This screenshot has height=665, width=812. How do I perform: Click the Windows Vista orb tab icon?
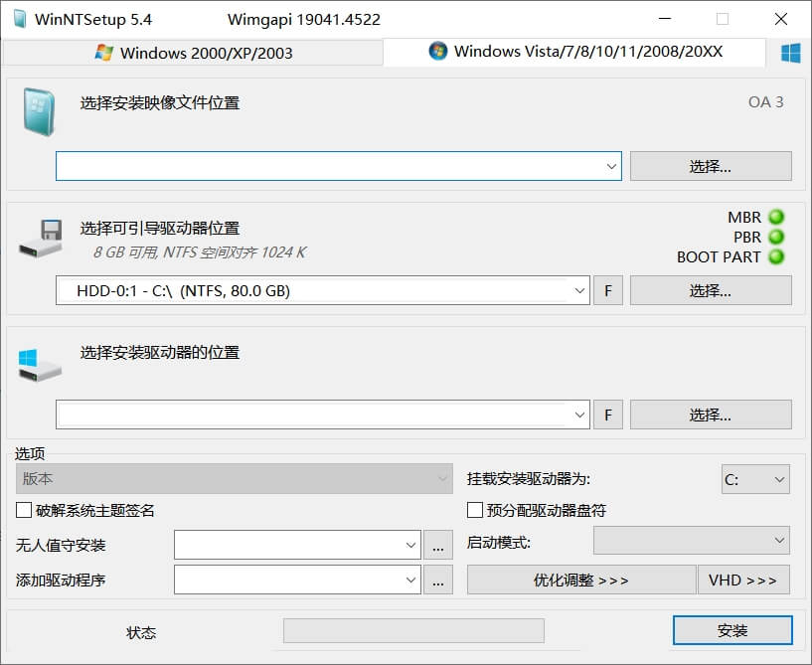point(438,51)
